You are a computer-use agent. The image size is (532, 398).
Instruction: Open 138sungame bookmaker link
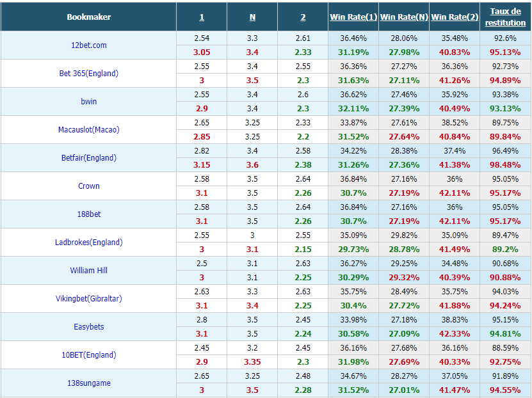(x=88, y=383)
